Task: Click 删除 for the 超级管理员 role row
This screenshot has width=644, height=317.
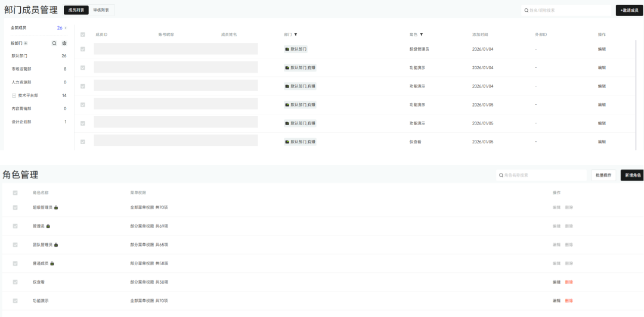Action: point(569,207)
